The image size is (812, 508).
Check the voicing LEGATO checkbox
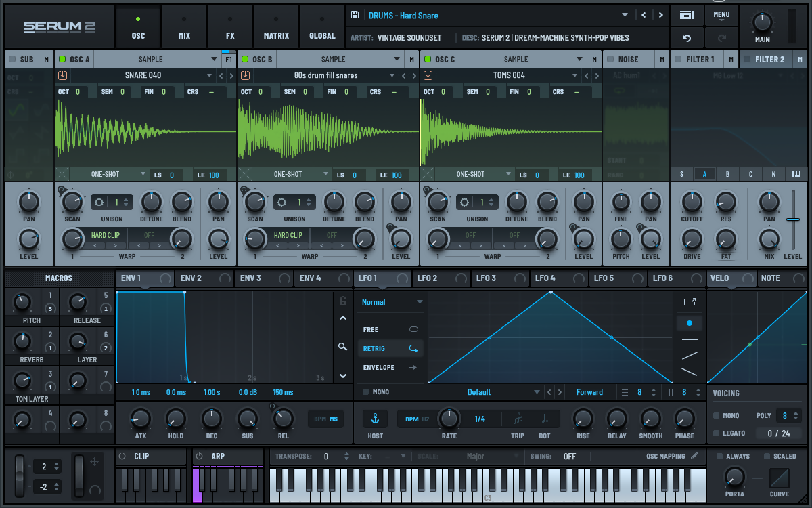pyautogui.click(x=717, y=433)
